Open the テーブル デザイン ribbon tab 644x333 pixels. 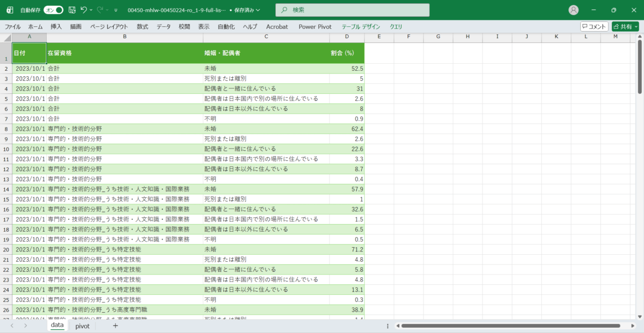(x=361, y=26)
